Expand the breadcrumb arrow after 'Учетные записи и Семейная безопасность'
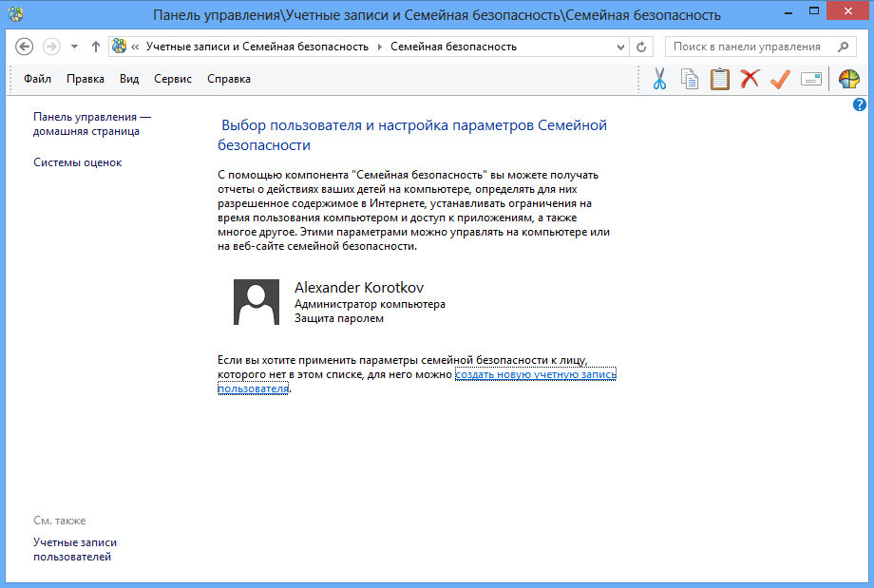 (380, 47)
